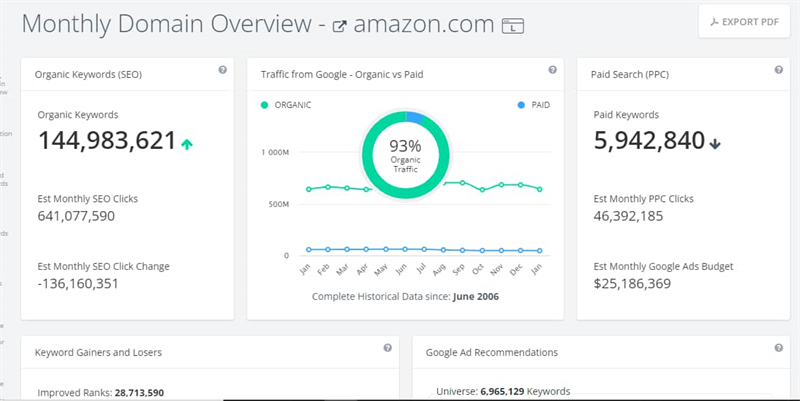Select the Feb data point on paid line
Image resolution: width=800 pixels, height=401 pixels.
pyautogui.click(x=328, y=249)
